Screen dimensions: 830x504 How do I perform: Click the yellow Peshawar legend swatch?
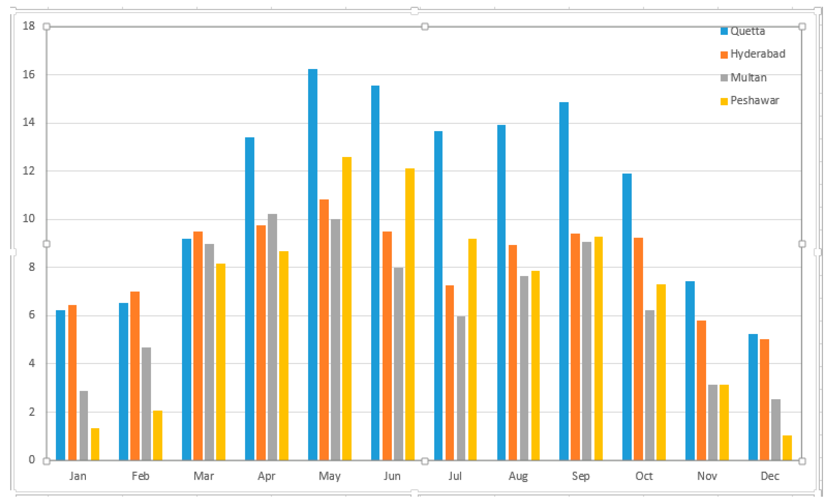pos(724,101)
